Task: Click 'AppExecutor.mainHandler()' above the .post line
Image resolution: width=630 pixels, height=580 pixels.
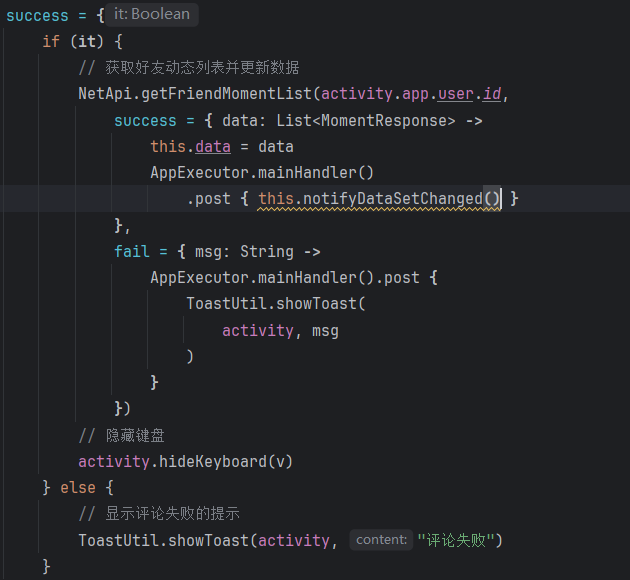Action: 262,173
